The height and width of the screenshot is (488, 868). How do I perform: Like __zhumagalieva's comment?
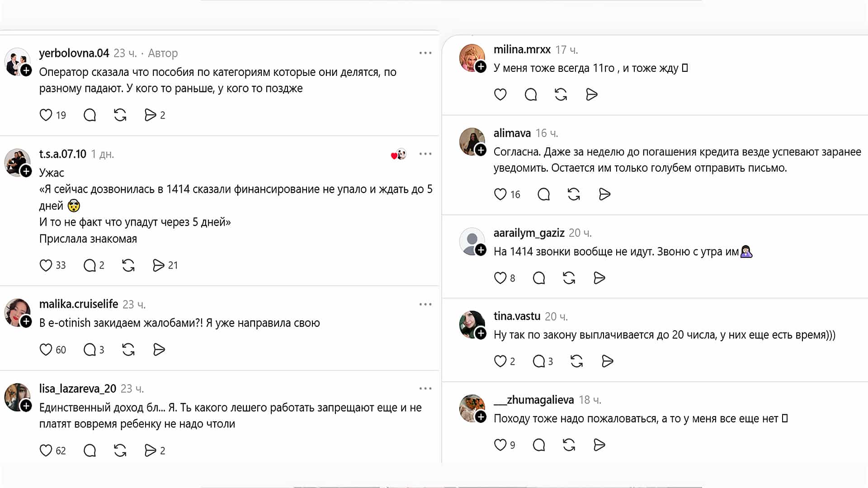pyautogui.click(x=500, y=445)
